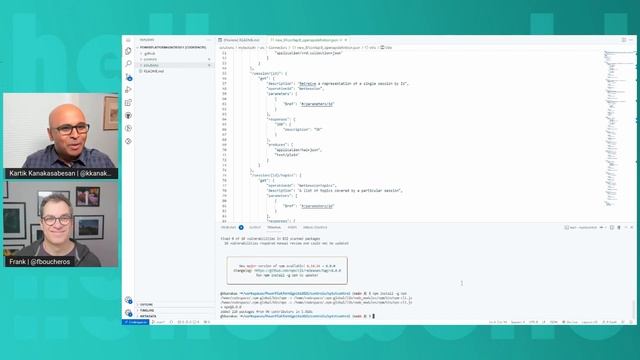This screenshot has width=640, height=360.
Task: Click the errors and warnings status item
Action: click(x=189, y=322)
